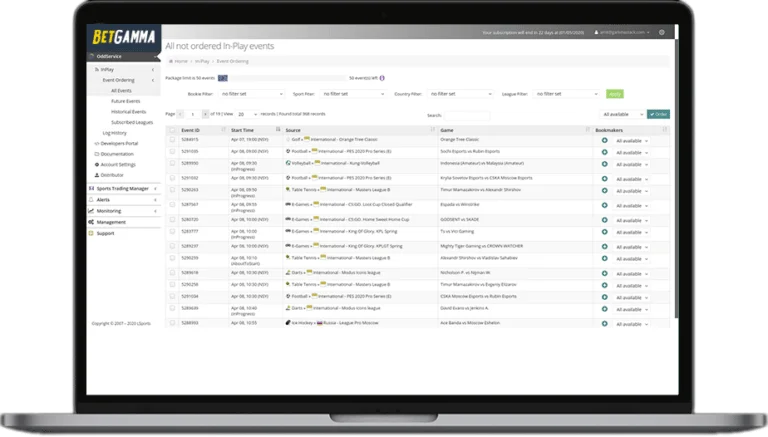Check the box for event 5289618
The width and height of the screenshot is (768, 437).
coord(172,272)
